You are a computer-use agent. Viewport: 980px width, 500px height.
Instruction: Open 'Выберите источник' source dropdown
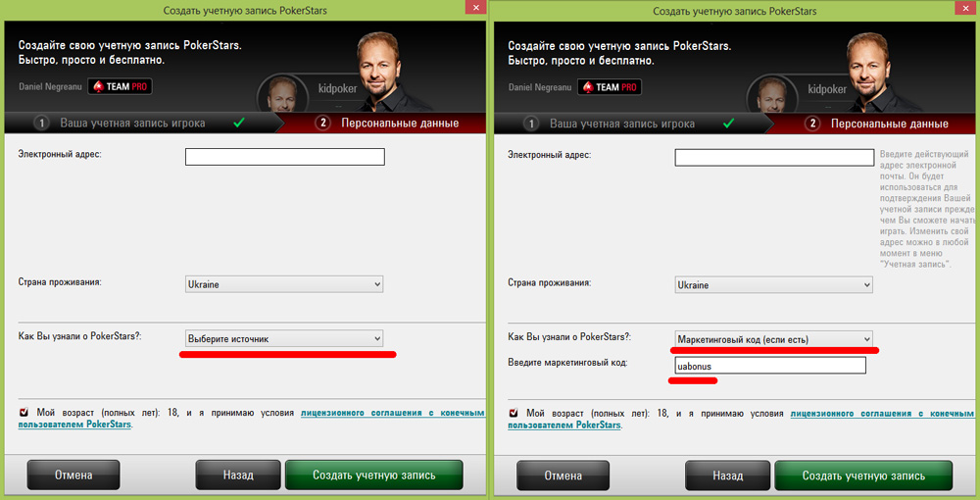(x=284, y=339)
